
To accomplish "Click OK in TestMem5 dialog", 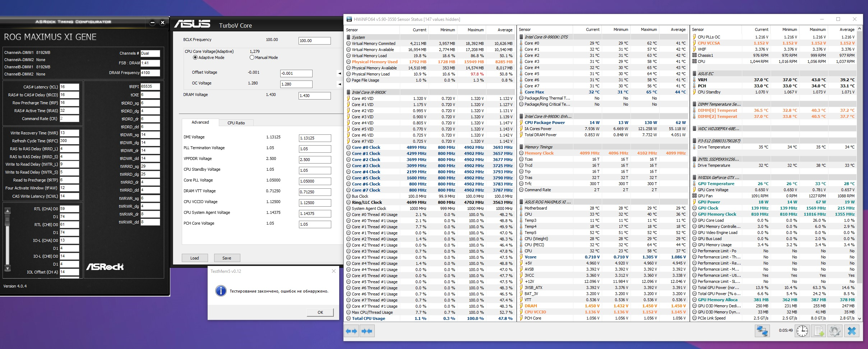I will 320,312.
